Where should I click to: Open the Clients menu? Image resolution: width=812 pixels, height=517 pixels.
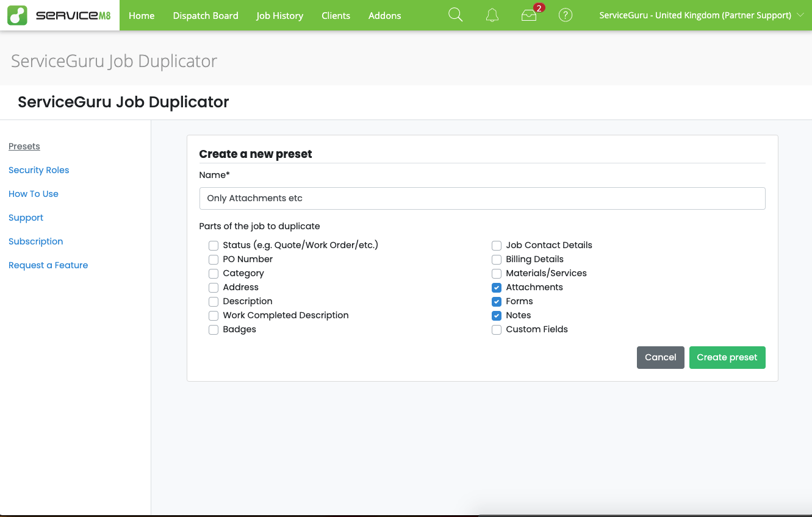click(x=336, y=15)
